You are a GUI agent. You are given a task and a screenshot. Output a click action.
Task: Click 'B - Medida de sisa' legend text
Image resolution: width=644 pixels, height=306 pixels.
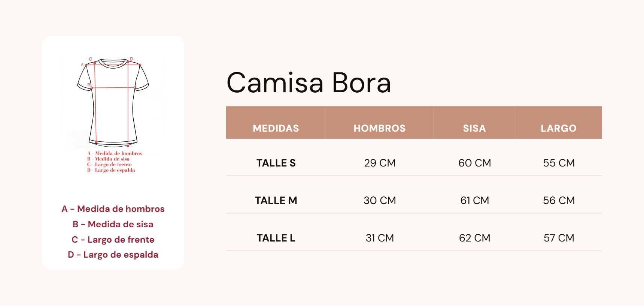[113, 224]
